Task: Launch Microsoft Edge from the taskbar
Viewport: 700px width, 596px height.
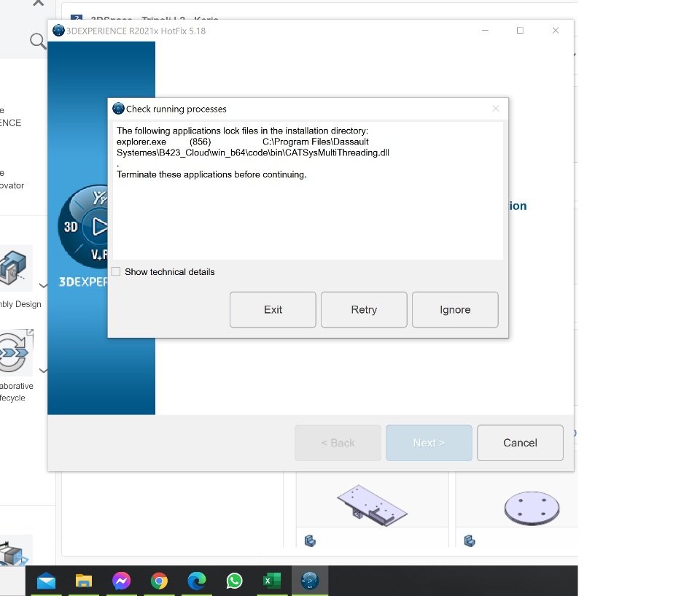Action: [197, 581]
